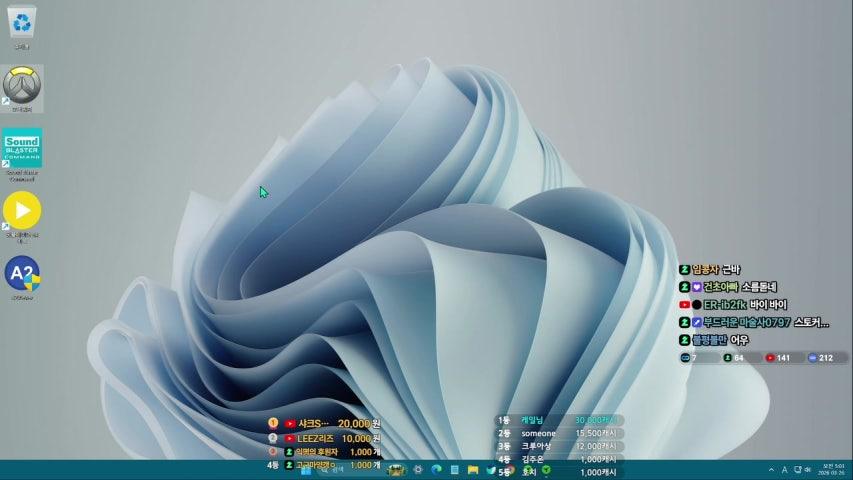Launch the Overwatch desktop shortcut
The width and height of the screenshot is (853, 480).
tap(22, 88)
